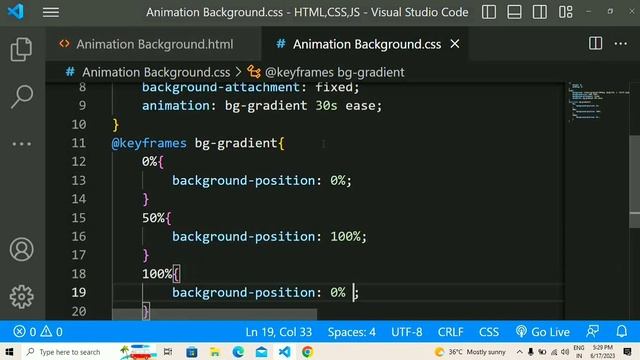Open the Search view in activity bar

point(21,97)
